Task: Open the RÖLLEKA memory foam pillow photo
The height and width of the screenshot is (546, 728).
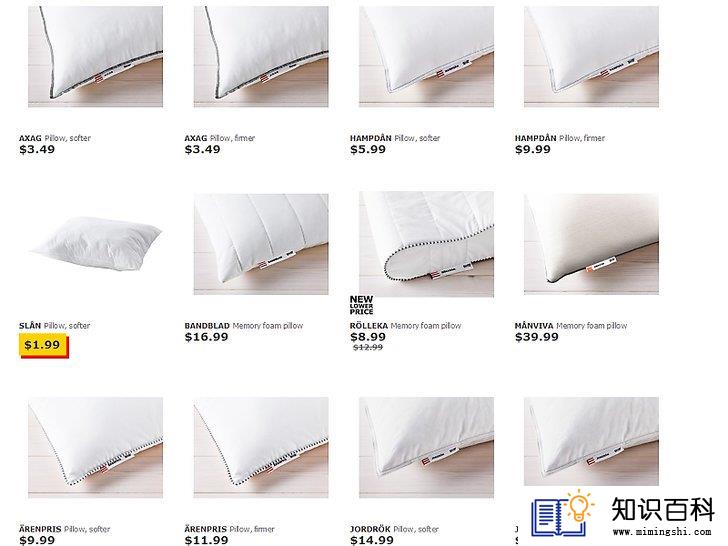Action: coord(426,244)
